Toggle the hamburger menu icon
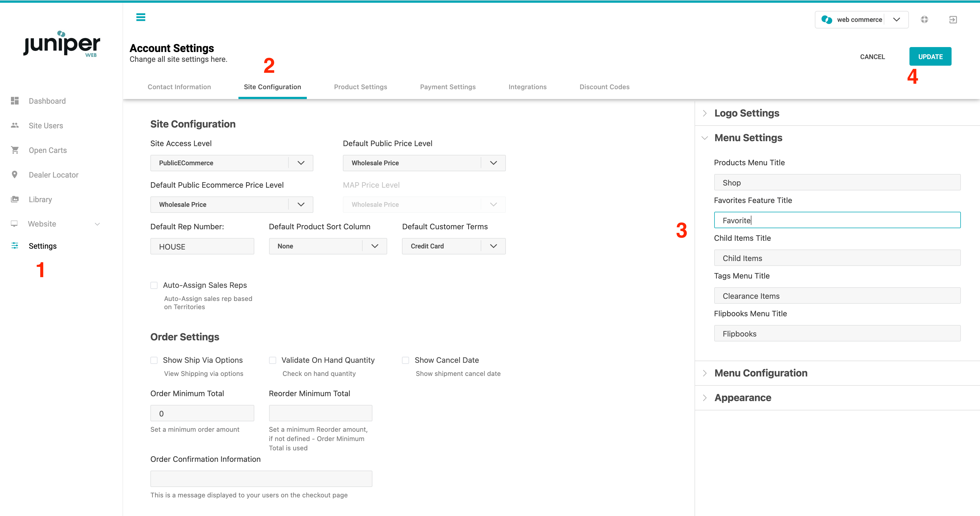 pos(141,17)
